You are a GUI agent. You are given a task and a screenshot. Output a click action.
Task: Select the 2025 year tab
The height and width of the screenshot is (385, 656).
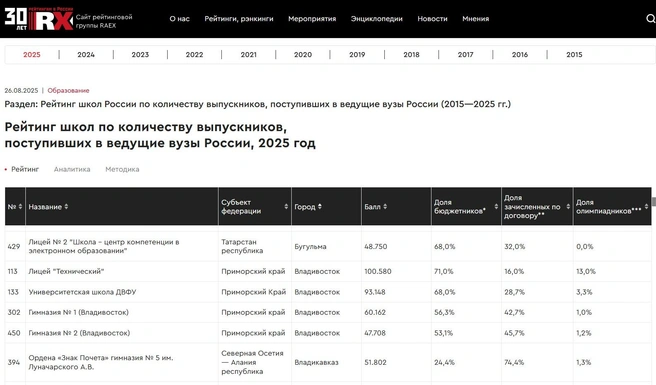(x=32, y=54)
